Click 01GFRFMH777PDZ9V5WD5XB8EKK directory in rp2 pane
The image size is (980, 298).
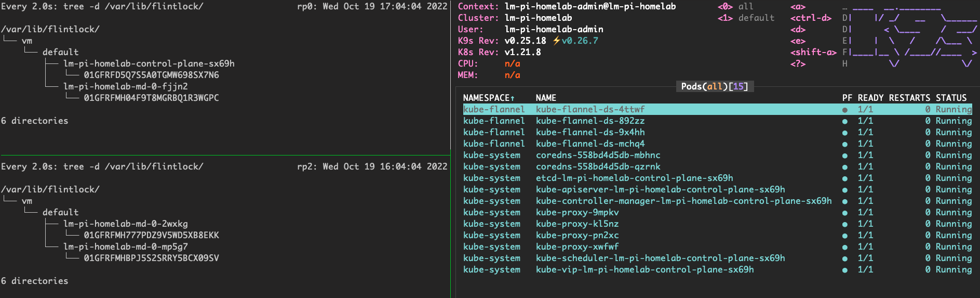(152, 235)
